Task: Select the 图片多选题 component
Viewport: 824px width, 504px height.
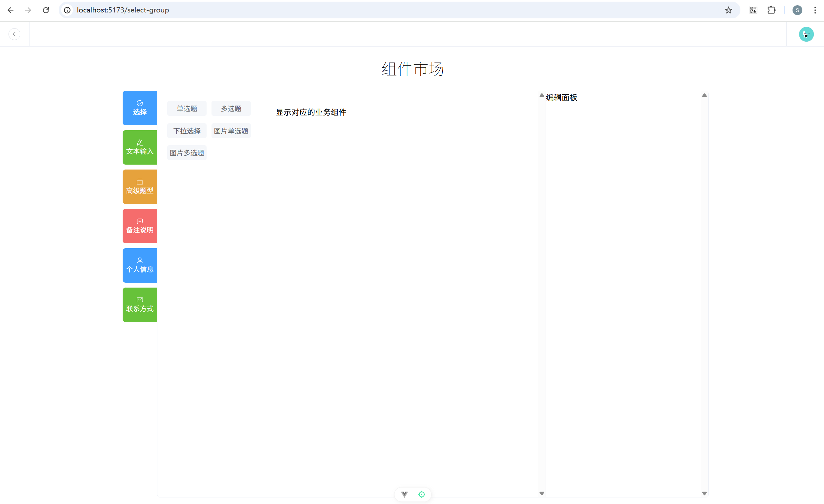Action: pyautogui.click(x=187, y=153)
